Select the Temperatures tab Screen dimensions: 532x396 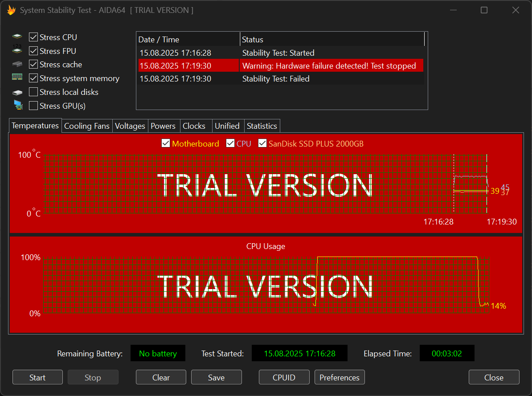(35, 126)
